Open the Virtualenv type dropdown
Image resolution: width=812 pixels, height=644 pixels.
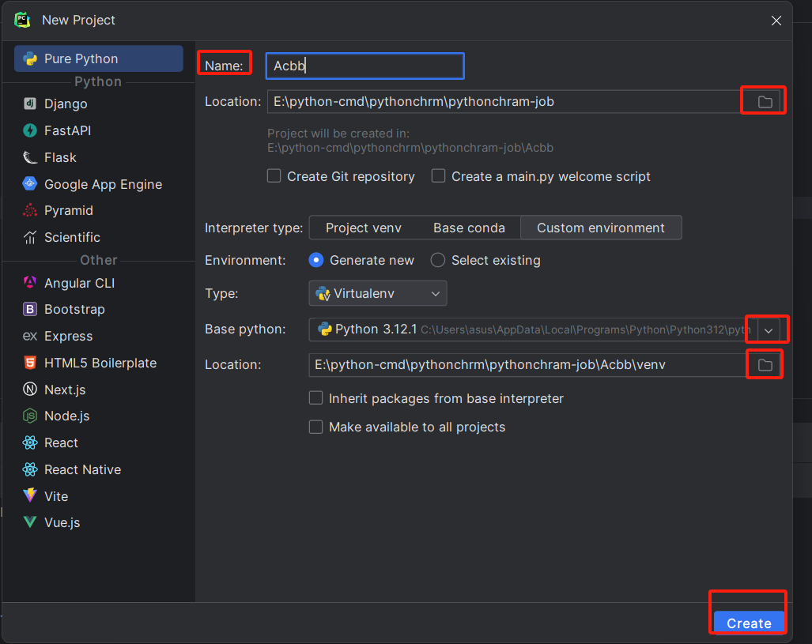coord(377,293)
